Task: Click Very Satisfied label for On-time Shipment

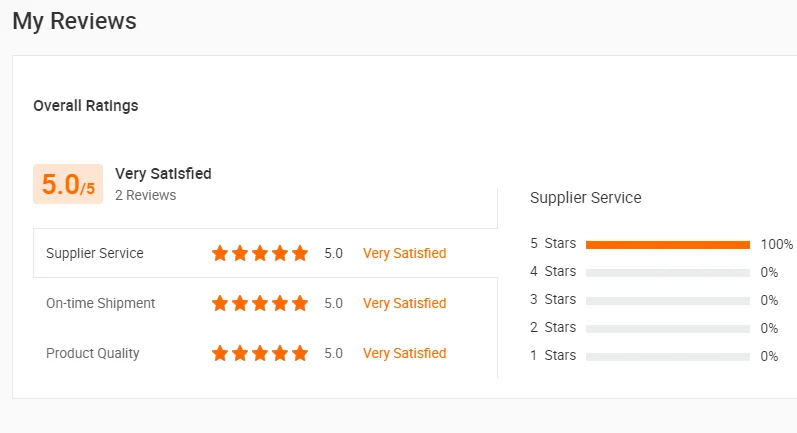Action: 404,304
